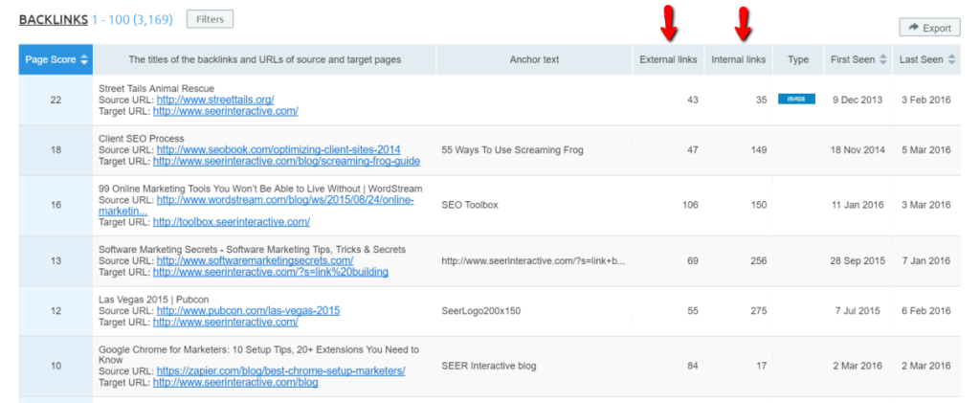The image size is (980, 403).
Task: Open seerinteractive.com/blog target URL
Action: [235, 382]
